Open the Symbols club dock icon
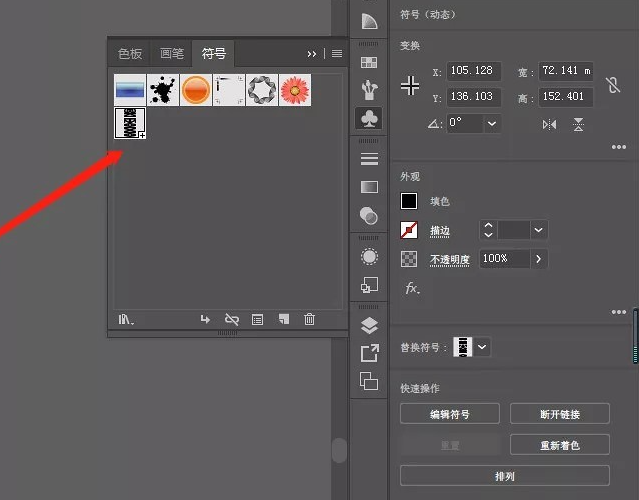Viewport: 639px width, 500px height. 369,119
